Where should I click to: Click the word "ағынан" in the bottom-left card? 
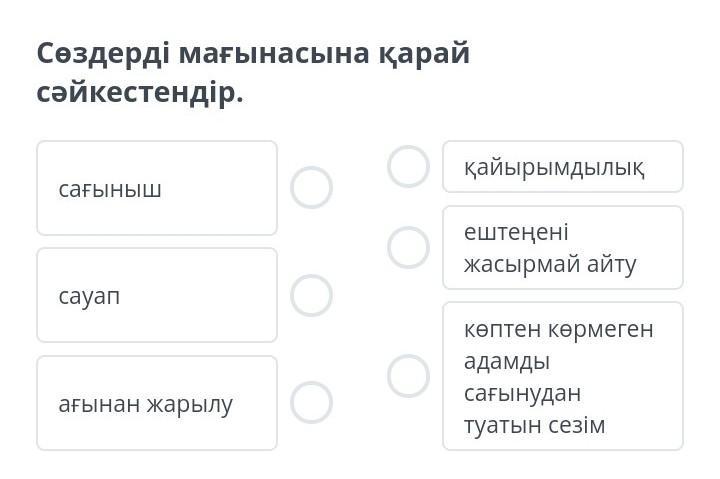[99, 404]
